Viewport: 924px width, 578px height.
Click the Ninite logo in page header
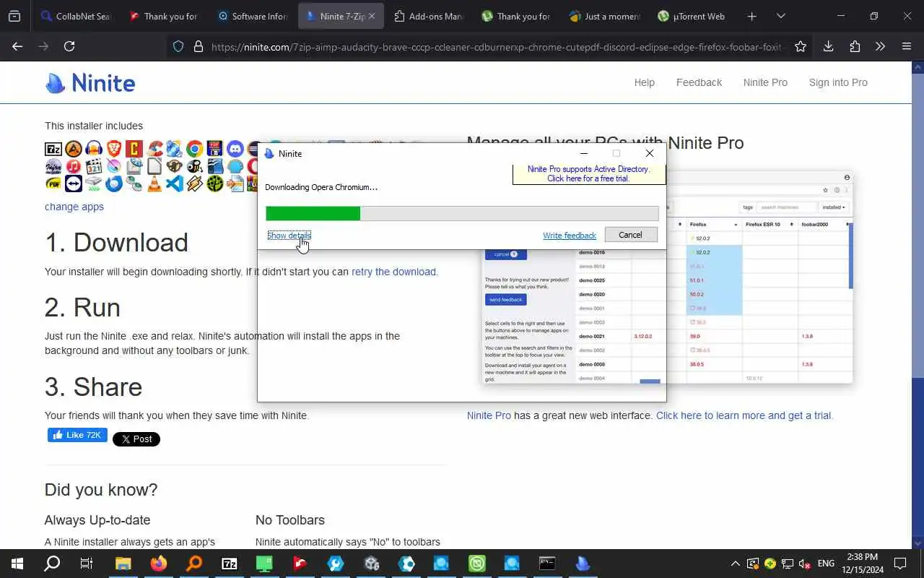[x=90, y=83]
